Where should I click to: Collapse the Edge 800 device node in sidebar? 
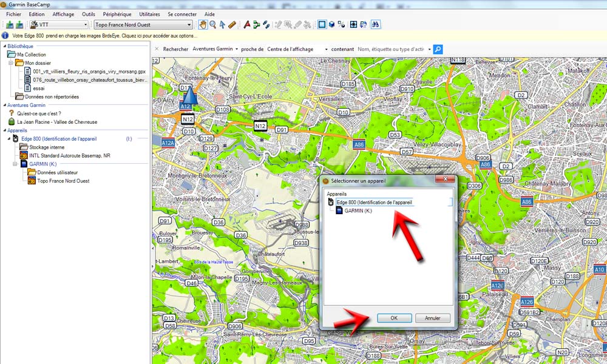[9, 138]
